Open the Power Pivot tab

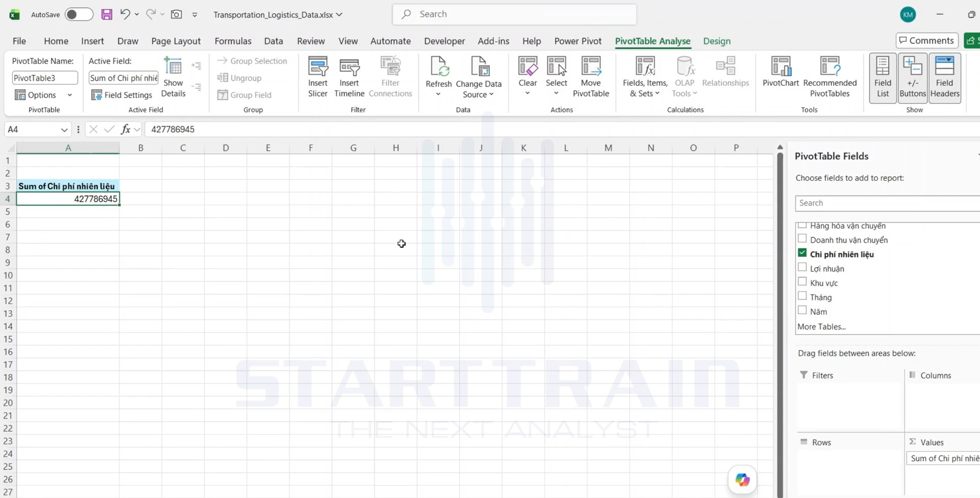coord(578,41)
